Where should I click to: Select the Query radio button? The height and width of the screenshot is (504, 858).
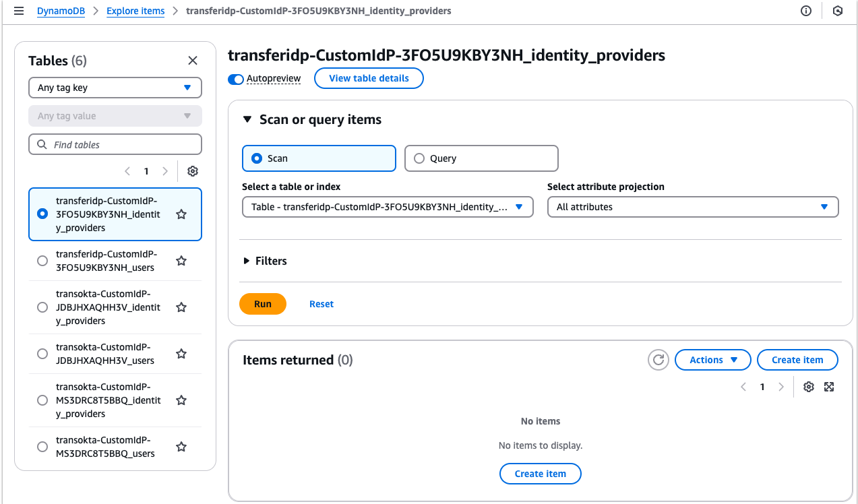click(419, 158)
